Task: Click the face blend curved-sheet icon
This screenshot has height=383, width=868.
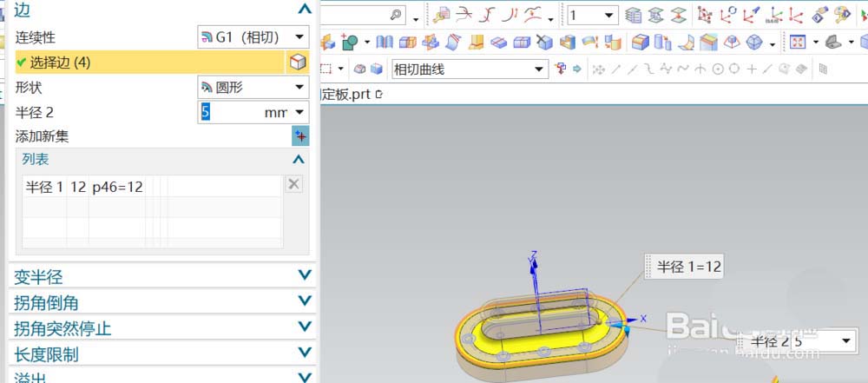Action: 686,42
